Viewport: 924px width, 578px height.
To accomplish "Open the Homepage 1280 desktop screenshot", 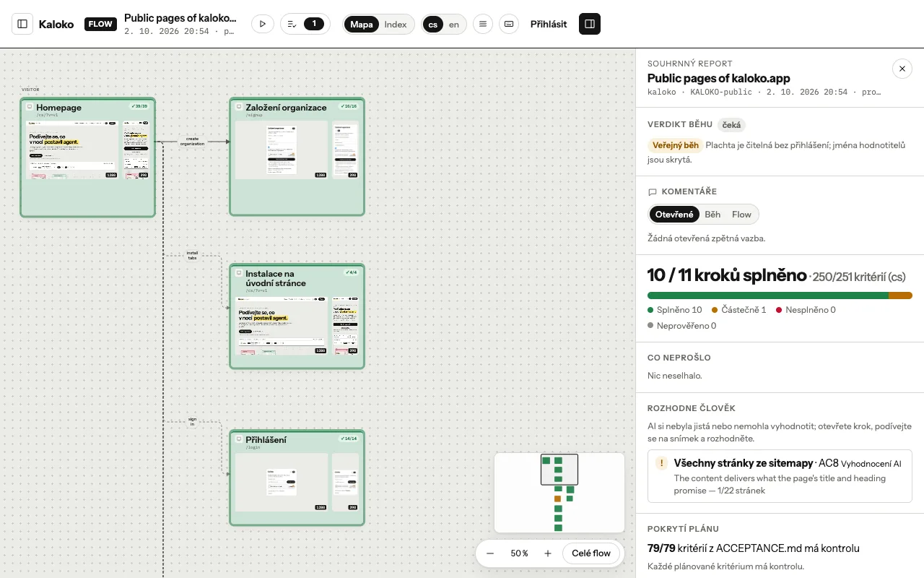I will (x=72, y=150).
